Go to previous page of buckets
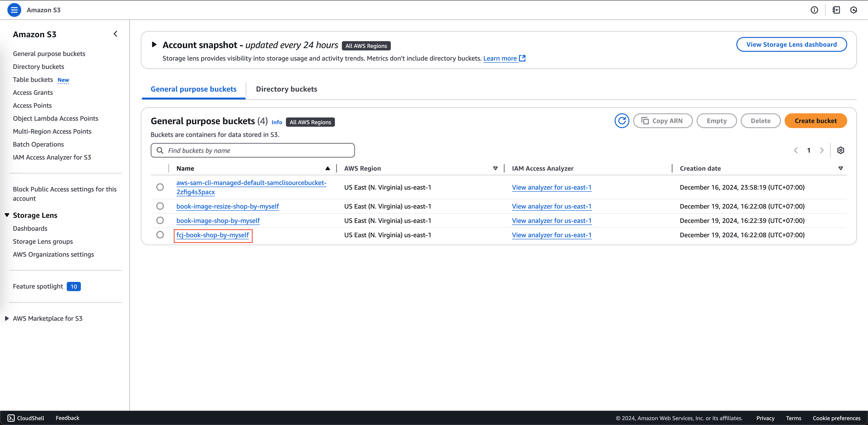Screen dimensions: 868x425 tap(796, 151)
